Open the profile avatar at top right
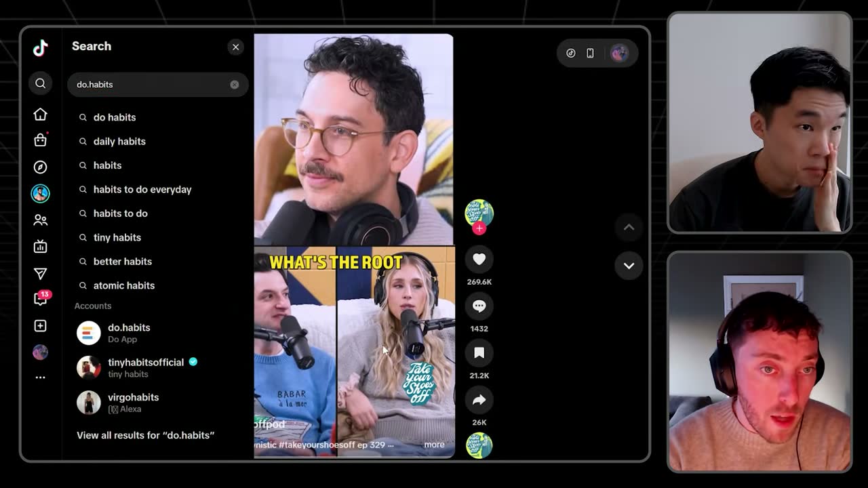 (x=619, y=53)
